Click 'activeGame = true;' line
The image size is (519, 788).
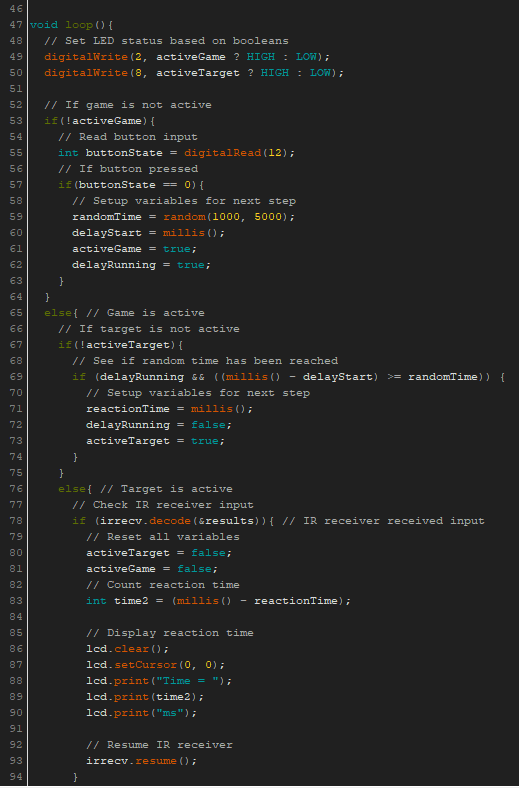pyautogui.click(x=134, y=249)
